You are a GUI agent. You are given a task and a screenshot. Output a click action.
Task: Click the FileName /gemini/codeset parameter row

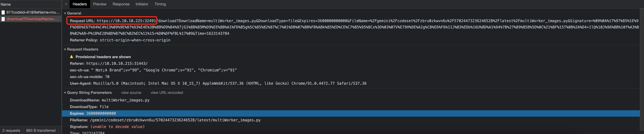[x=165, y=120]
